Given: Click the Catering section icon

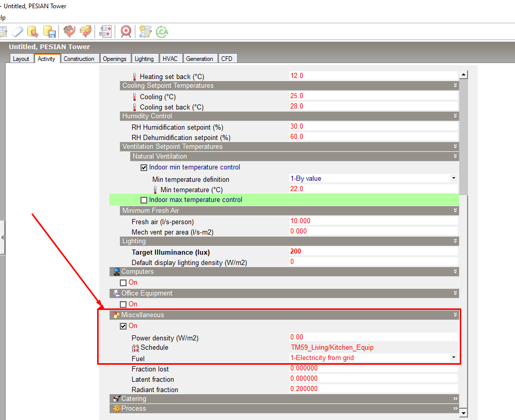Looking at the screenshot, I should (116, 399).
